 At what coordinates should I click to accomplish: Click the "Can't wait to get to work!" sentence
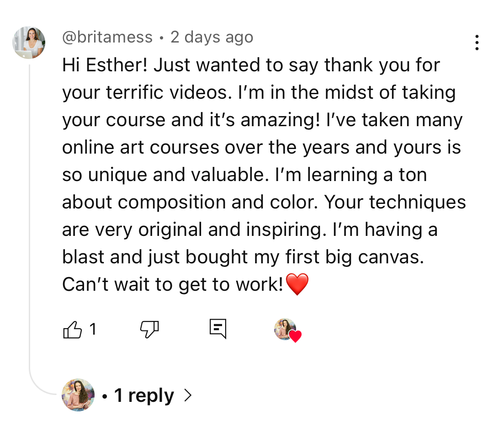pos(173,285)
